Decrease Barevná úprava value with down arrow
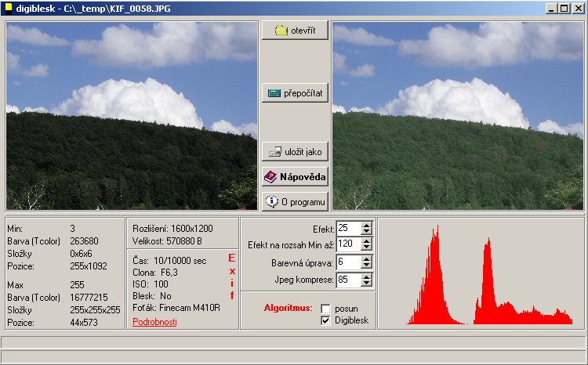The height and width of the screenshot is (365, 588). click(x=366, y=265)
